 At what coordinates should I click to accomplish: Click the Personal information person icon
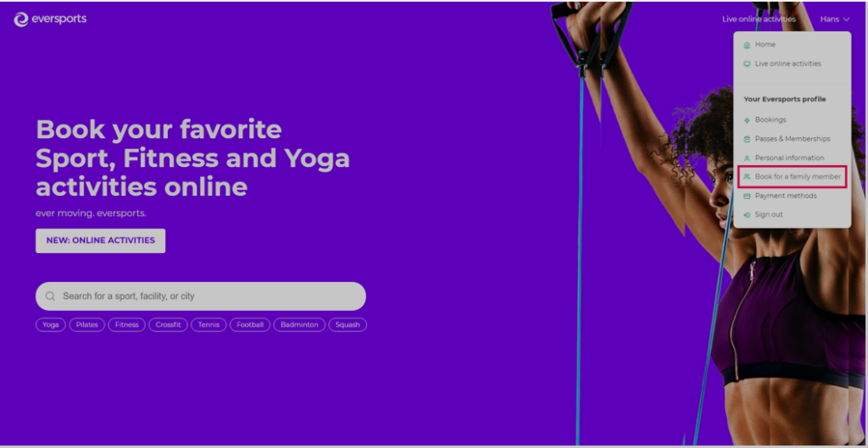click(747, 158)
